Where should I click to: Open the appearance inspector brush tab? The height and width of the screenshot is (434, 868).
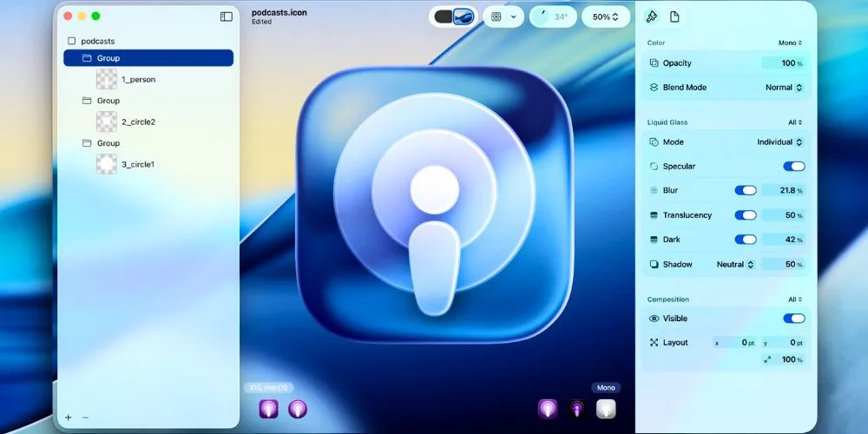coord(652,16)
